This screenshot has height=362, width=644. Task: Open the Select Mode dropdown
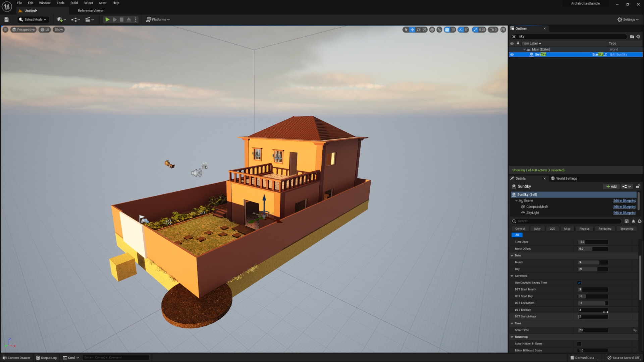(x=33, y=19)
